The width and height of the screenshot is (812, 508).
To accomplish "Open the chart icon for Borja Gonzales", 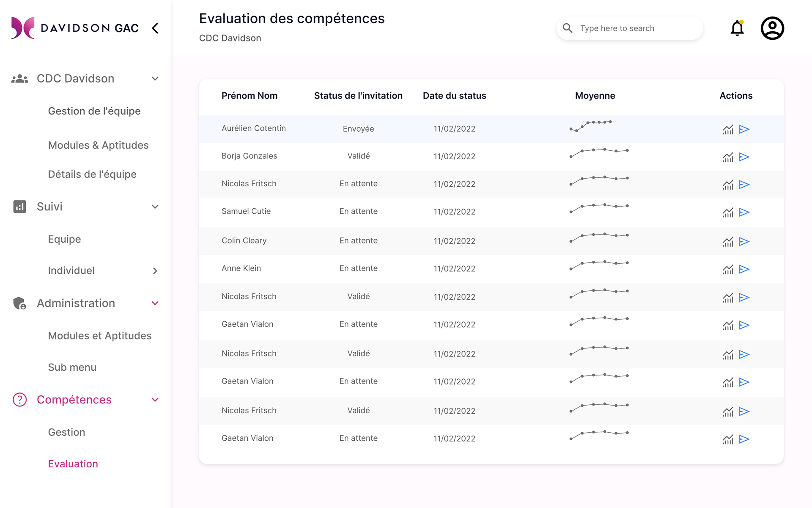I will pyautogui.click(x=728, y=157).
